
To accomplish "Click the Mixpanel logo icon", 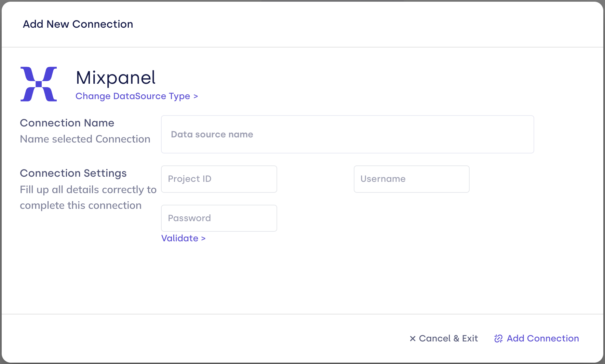I will (x=39, y=84).
